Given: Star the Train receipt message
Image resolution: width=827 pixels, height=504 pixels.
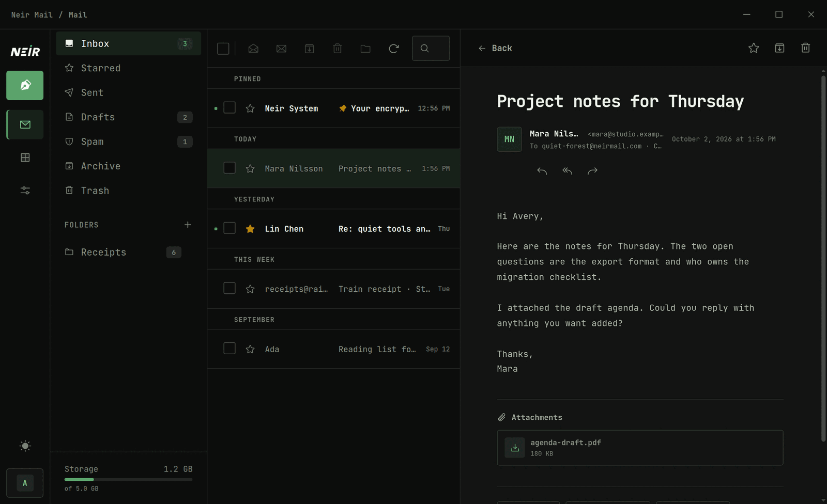Looking at the screenshot, I should [250, 289].
